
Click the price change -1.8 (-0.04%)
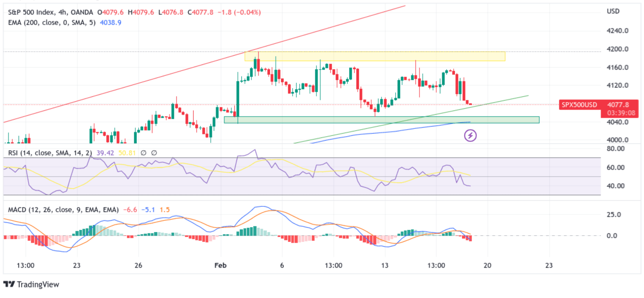point(239,12)
